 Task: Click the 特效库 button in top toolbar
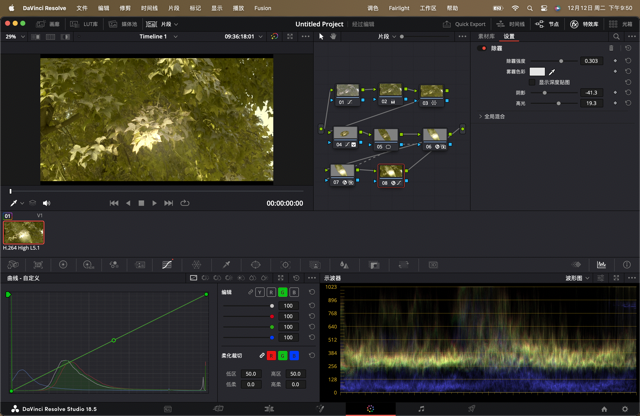pos(586,23)
